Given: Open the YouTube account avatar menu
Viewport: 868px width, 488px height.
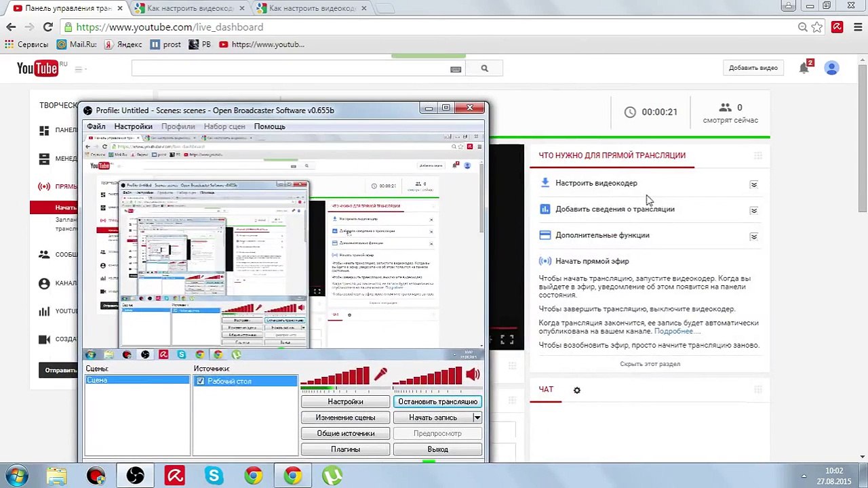Looking at the screenshot, I should (x=831, y=68).
